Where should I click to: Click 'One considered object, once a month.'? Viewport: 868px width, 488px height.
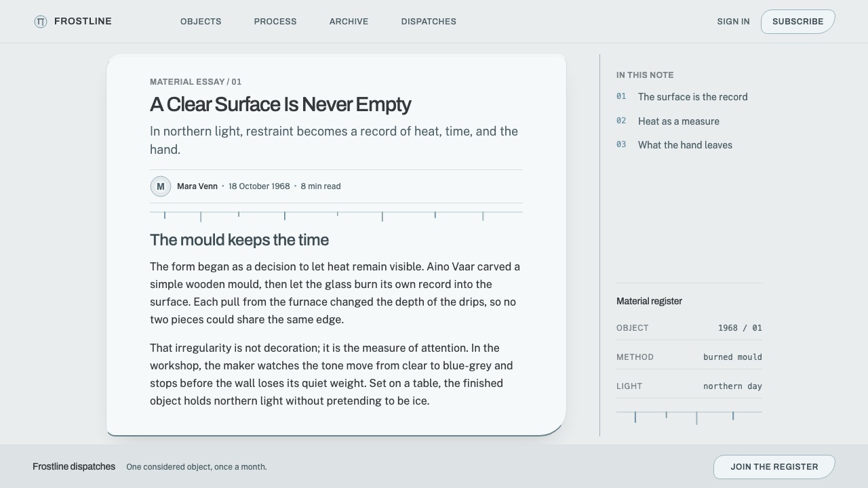click(x=197, y=467)
